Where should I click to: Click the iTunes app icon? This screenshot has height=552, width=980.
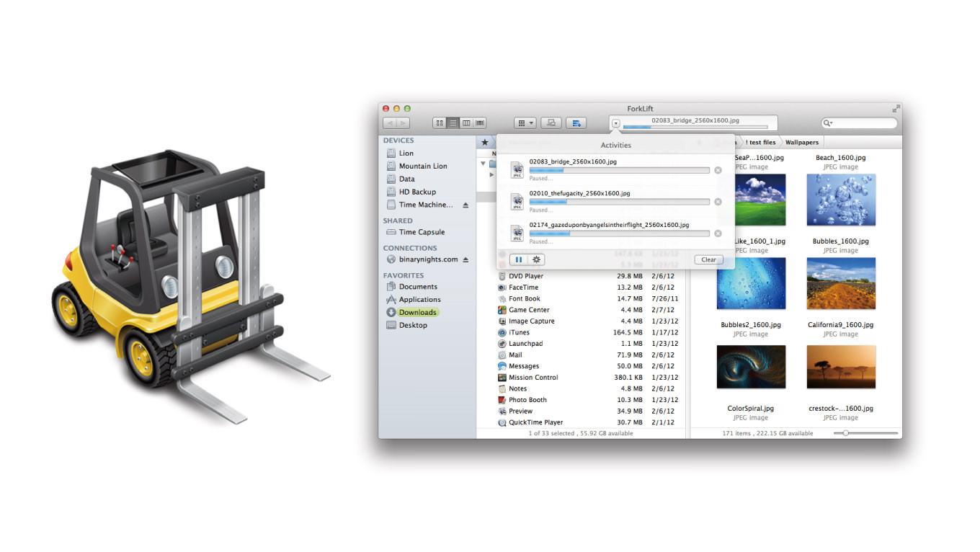(x=502, y=333)
